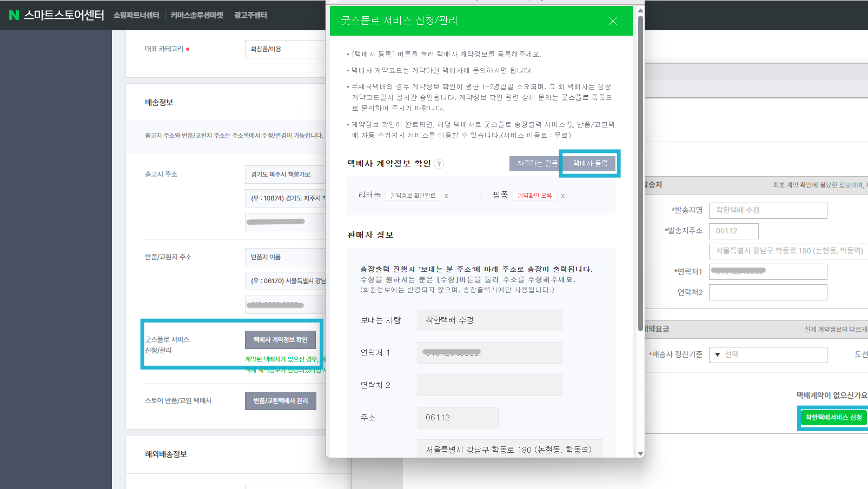
Task: Click the 출고지 address field with 10874
Action: tap(285, 198)
